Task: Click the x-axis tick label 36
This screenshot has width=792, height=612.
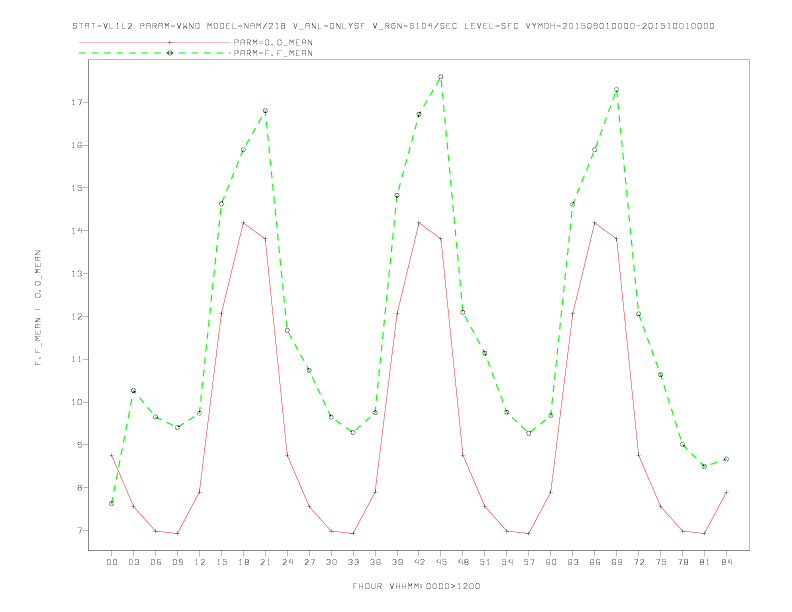Action: pyautogui.click(x=375, y=562)
